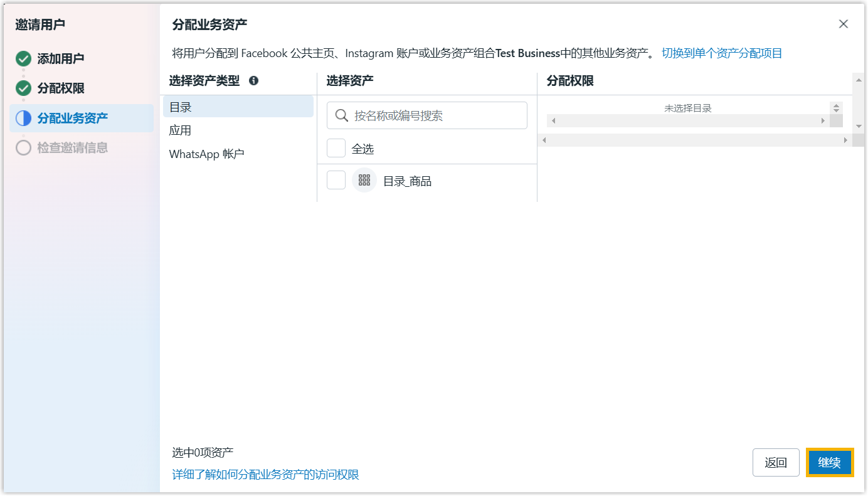Click the grid icon for 目录_商品
The width and height of the screenshot is (868, 496).
[x=364, y=181]
